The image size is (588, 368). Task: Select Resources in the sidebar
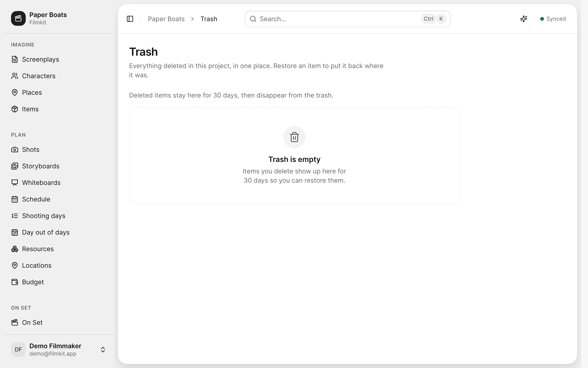pos(59,249)
